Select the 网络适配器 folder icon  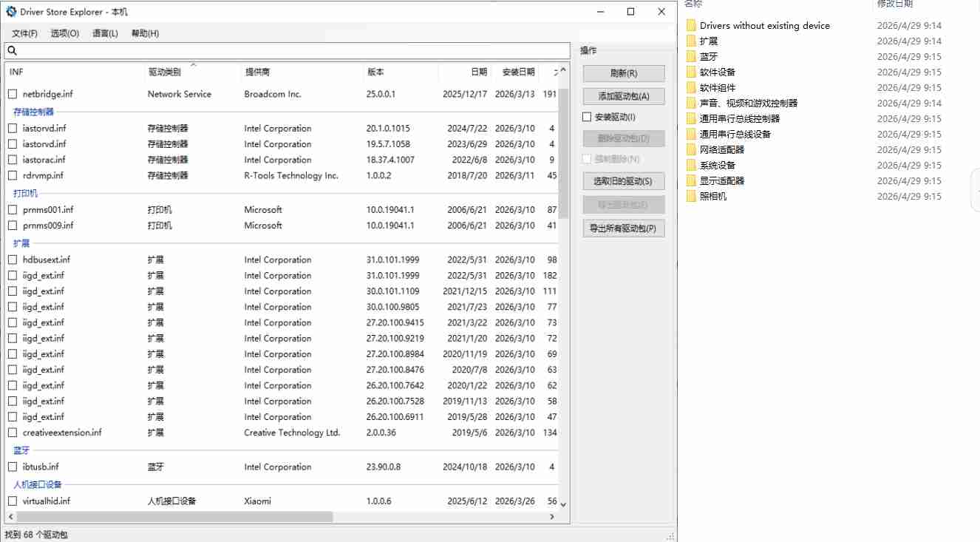pyautogui.click(x=691, y=149)
